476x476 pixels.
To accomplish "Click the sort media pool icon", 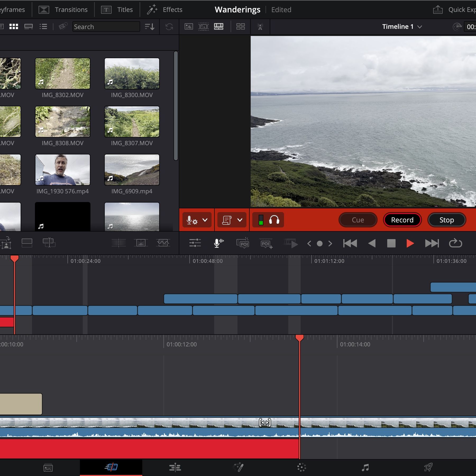I will (x=149, y=27).
